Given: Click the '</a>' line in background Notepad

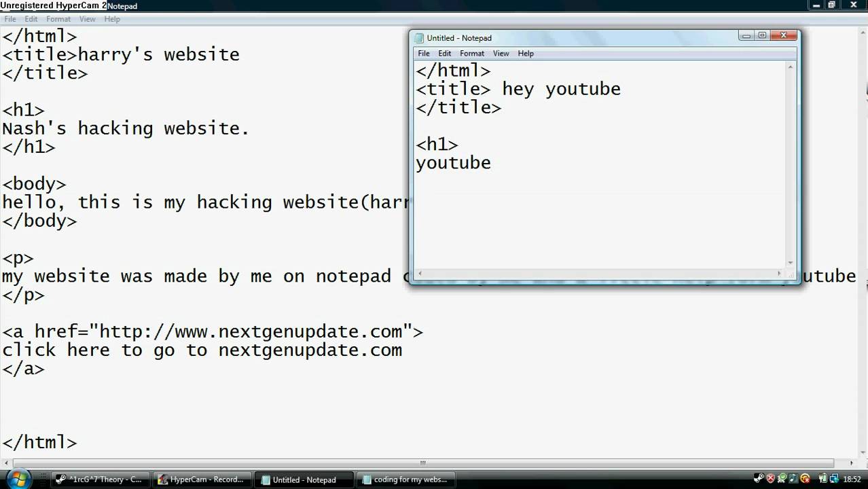Looking at the screenshot, I should click(x=23, y=369).
